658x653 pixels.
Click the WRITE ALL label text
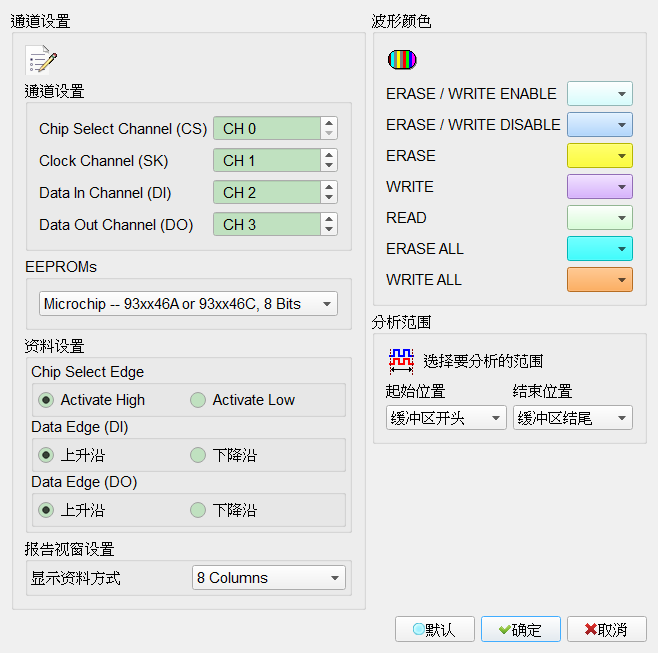coord(424,280)
